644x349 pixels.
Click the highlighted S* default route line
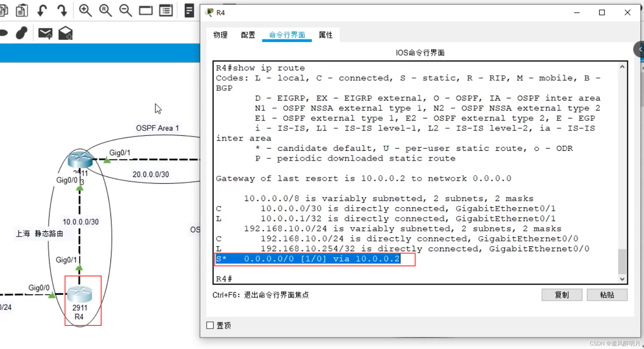click(308, 259)
